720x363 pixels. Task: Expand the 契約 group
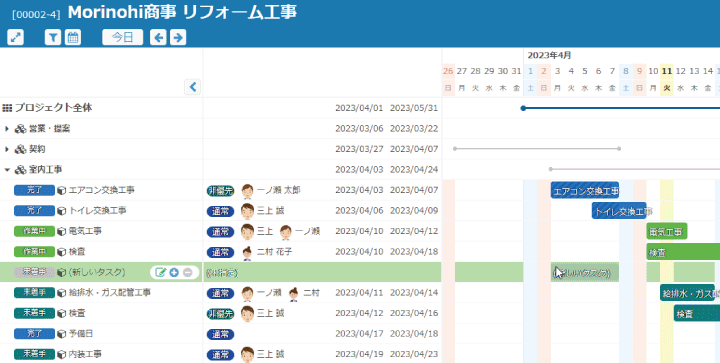pyautogui.click(x=7, y=149)
